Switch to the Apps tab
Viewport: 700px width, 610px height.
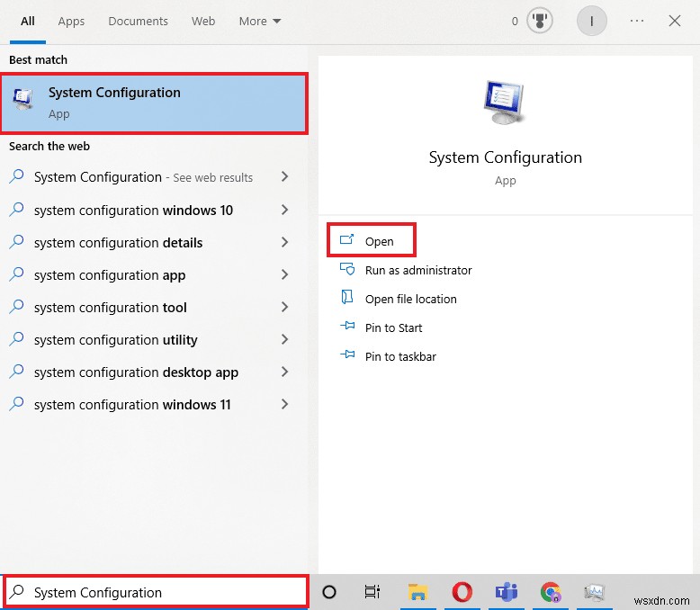click(71, 21)
